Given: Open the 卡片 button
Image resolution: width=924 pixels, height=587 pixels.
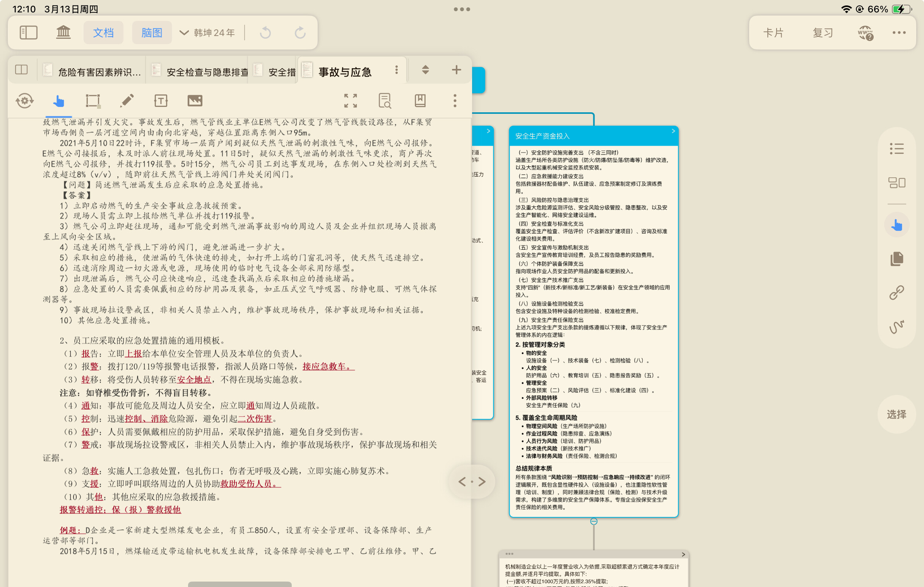Looking at the screenshot, I should (x=773, y=33).
